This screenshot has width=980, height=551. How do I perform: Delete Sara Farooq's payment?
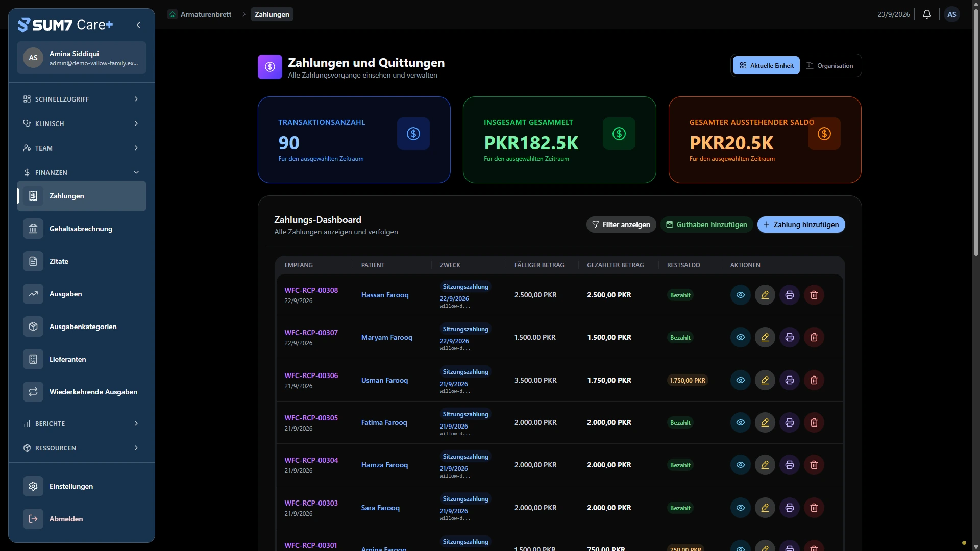[814, 508]
